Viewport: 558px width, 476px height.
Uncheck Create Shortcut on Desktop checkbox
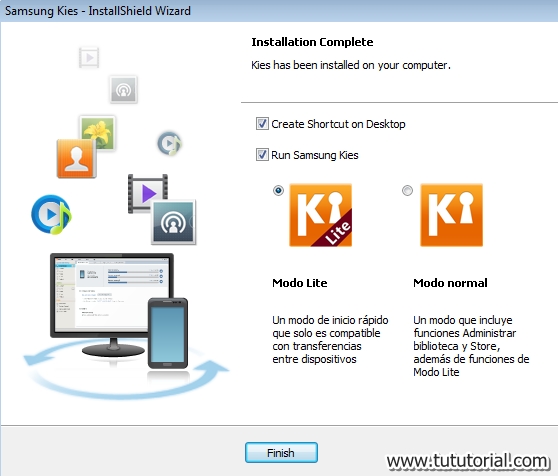[x=262, y=124]
